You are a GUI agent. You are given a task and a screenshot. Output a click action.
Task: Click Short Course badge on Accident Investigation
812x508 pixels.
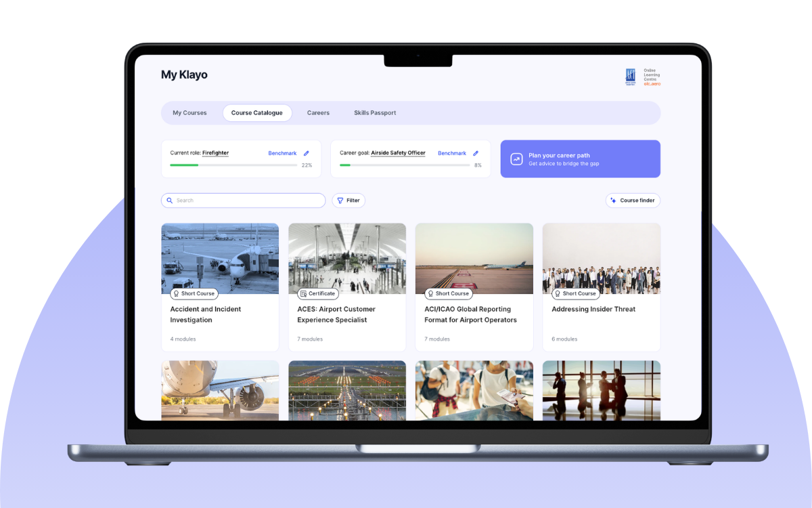tap(194, 294)
